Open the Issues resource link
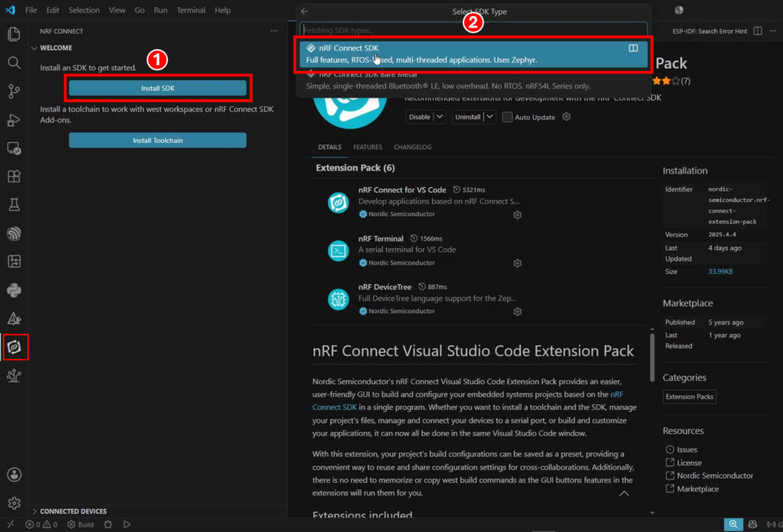783x532 pixels. click(687, 449)
